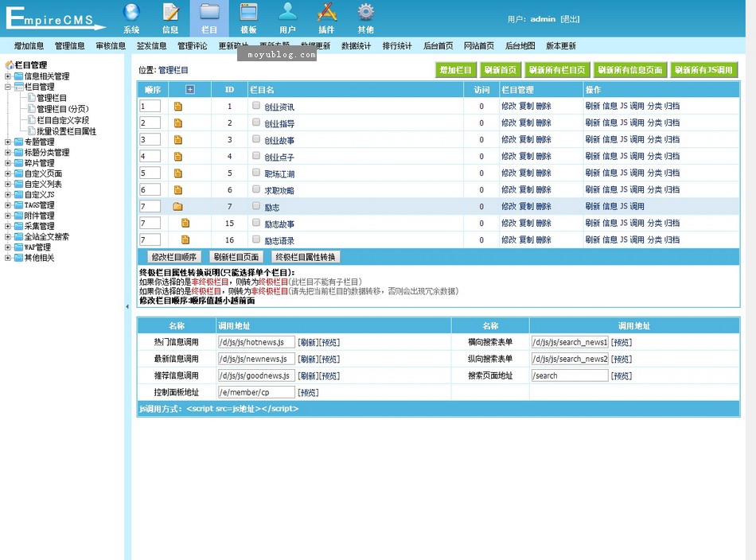The height and width of the screenshot is (560, 756).
Task: Click the file icon for 职场江湖 row
Action: click(178, 173)
